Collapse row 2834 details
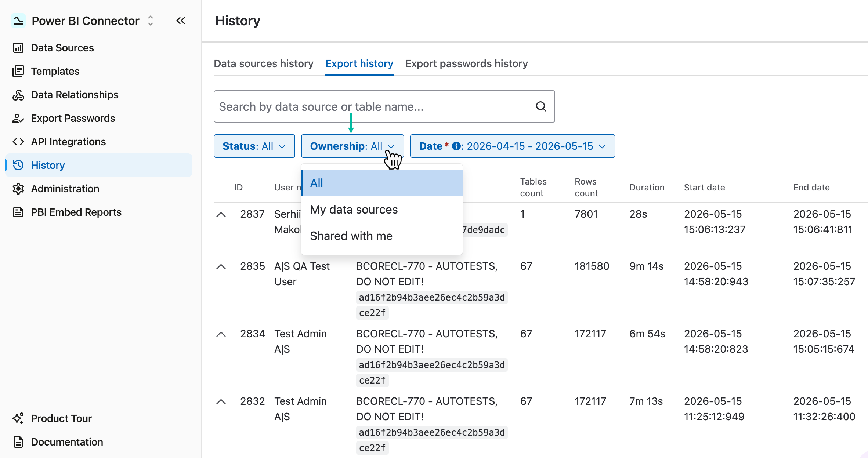This screenshot has width=868, height=458. (221, 334)
